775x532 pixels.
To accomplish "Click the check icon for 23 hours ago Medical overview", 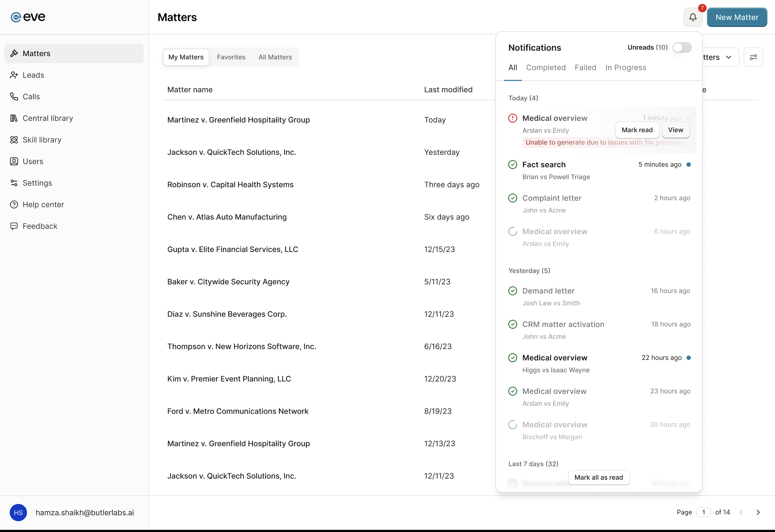I will (512, 391).
